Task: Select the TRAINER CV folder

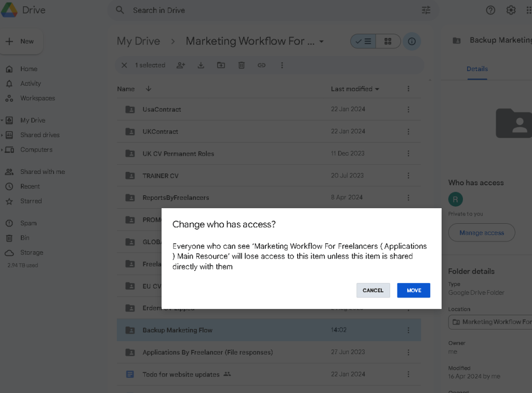Action: click(269, 175)
